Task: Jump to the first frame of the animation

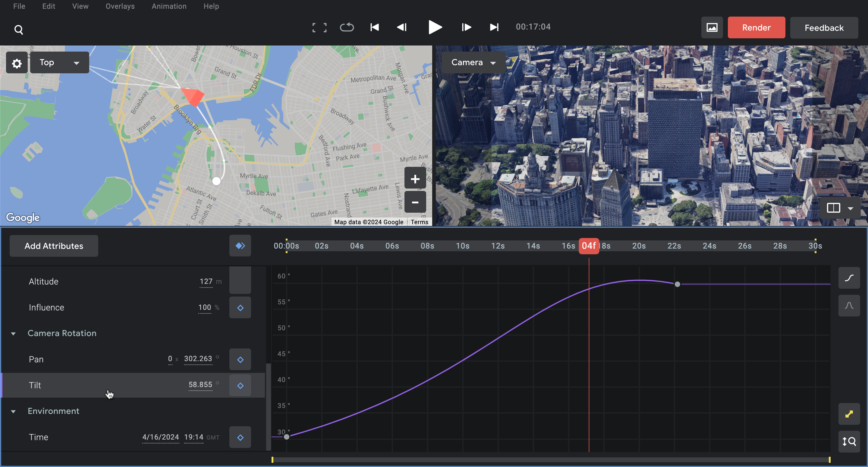Action: coord(374,27)
